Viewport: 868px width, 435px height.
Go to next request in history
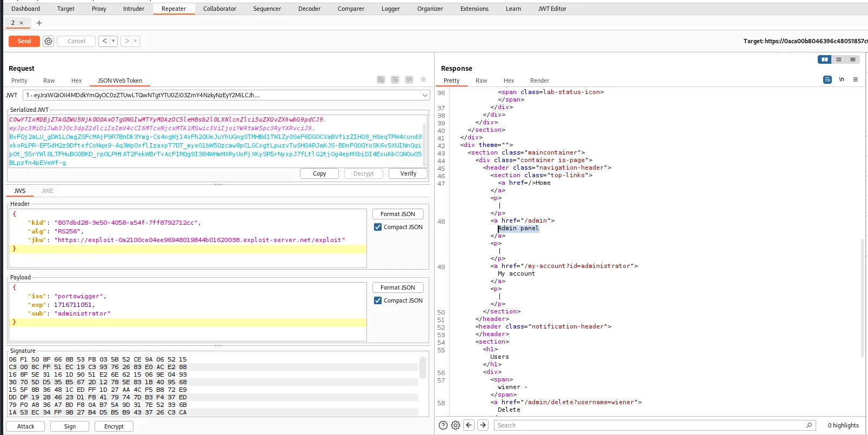pos(126,41)
